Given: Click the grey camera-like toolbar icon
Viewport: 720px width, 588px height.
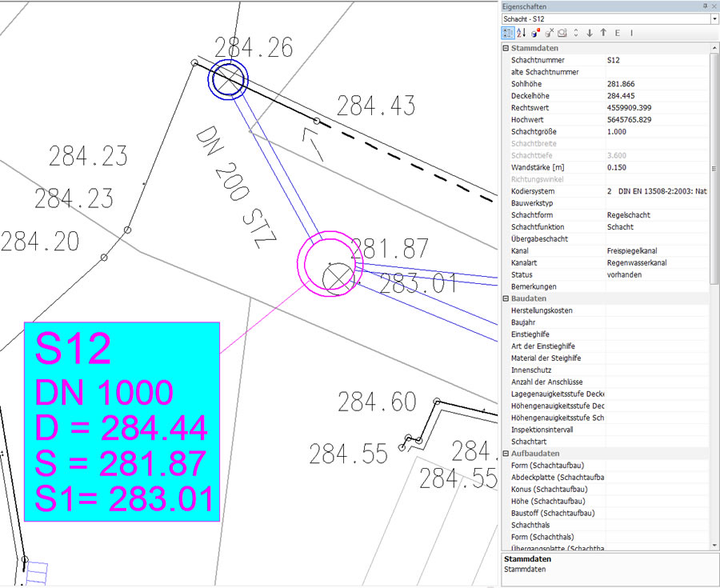Looking at the screenshot, I should click(x=562, y=33).
